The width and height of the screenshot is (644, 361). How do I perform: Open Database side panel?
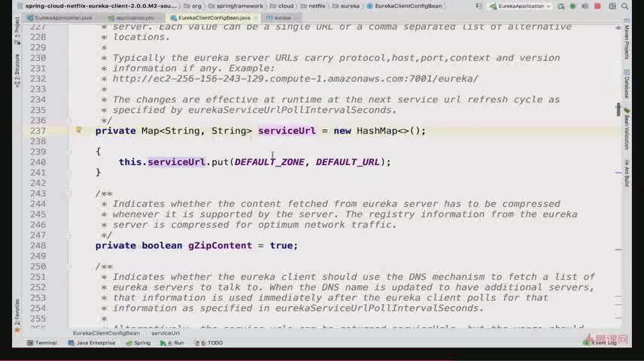coord(627,84)
